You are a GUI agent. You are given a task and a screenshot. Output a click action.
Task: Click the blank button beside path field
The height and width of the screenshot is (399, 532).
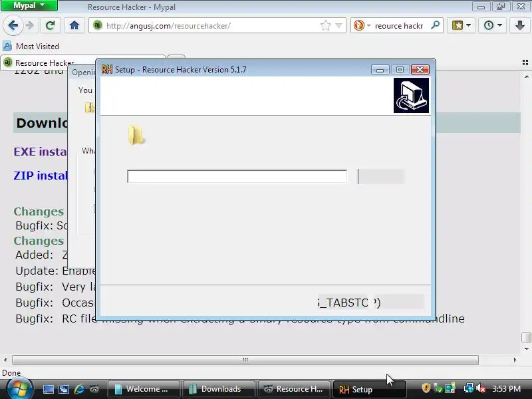coord(381,176)
